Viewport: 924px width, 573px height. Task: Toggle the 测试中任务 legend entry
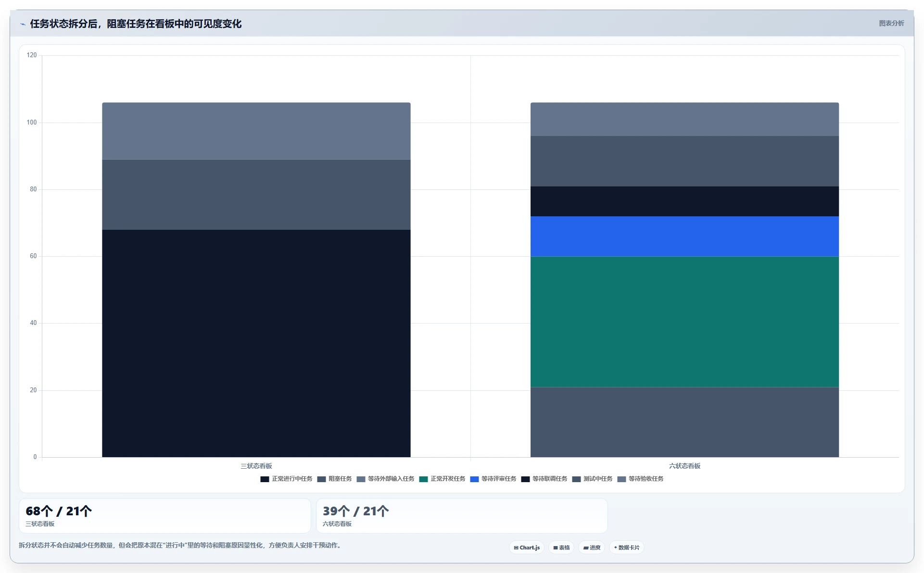point(592,479)
